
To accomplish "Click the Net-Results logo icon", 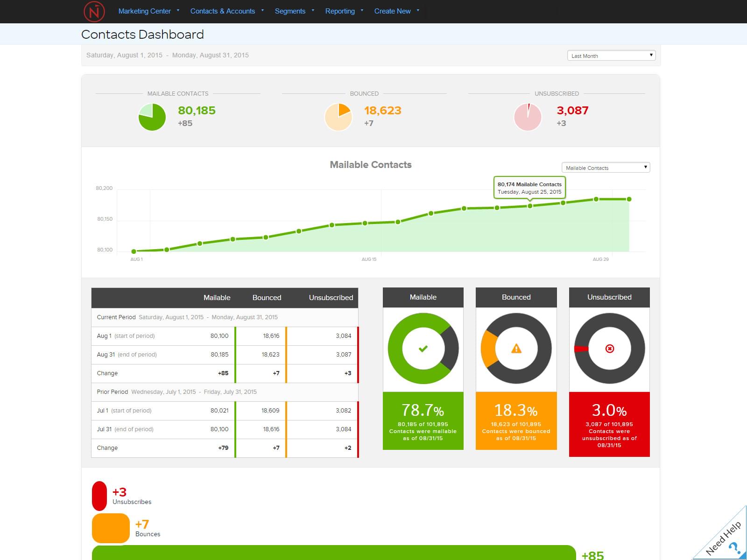I will coord(93,11).
